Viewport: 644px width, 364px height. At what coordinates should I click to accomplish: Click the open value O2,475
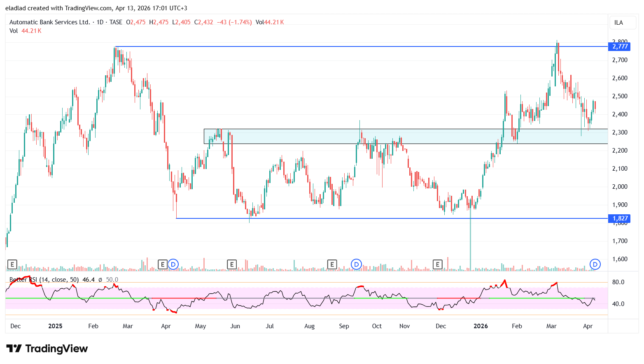tap(135, 22)
